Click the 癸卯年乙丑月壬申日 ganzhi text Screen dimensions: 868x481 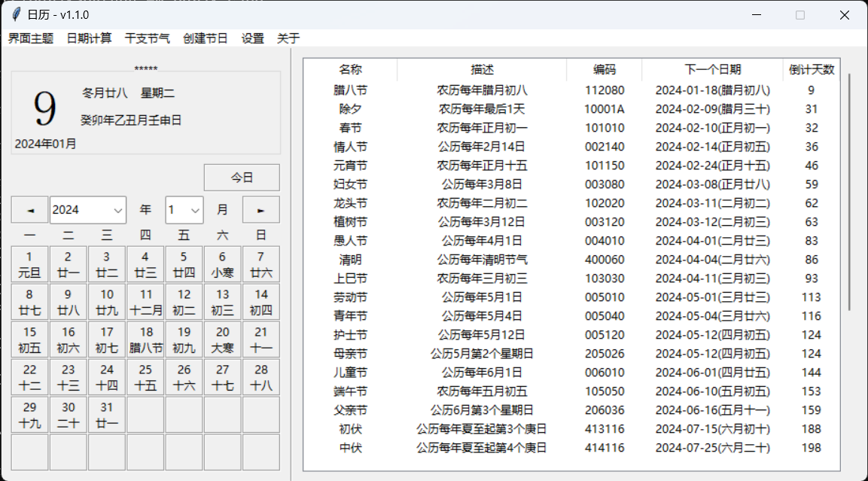click(x=131, y=120)
